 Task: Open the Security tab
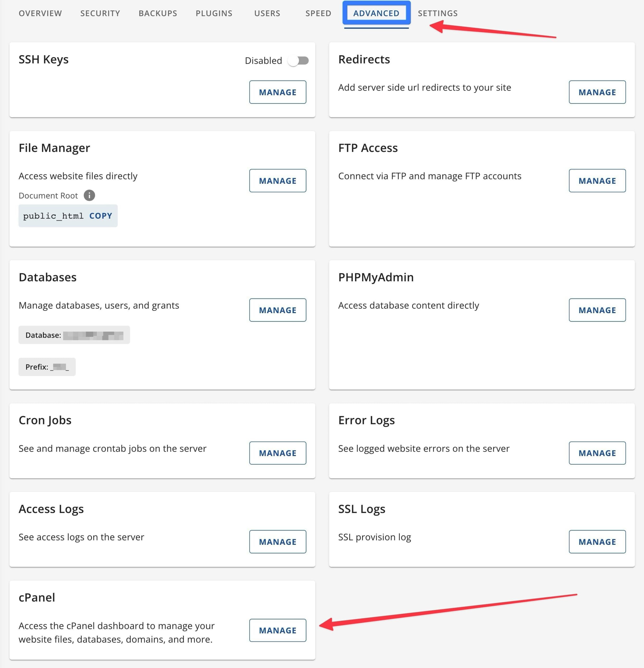point(100,13)
